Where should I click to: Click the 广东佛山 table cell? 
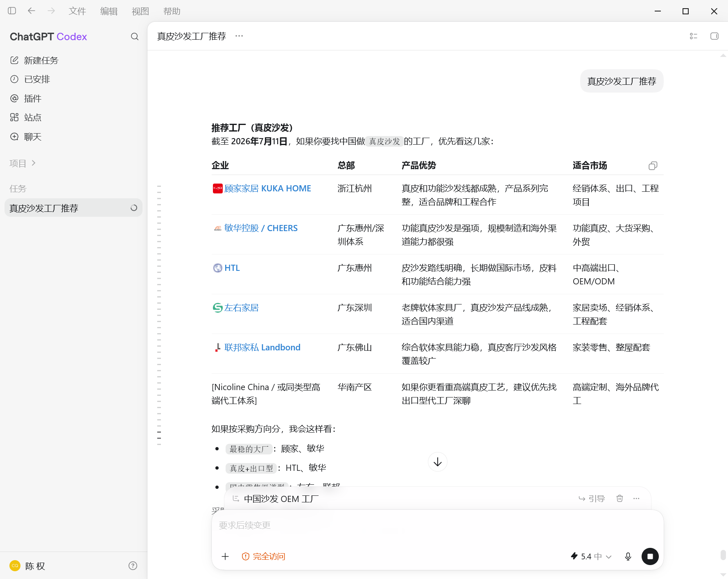[355, 347]
